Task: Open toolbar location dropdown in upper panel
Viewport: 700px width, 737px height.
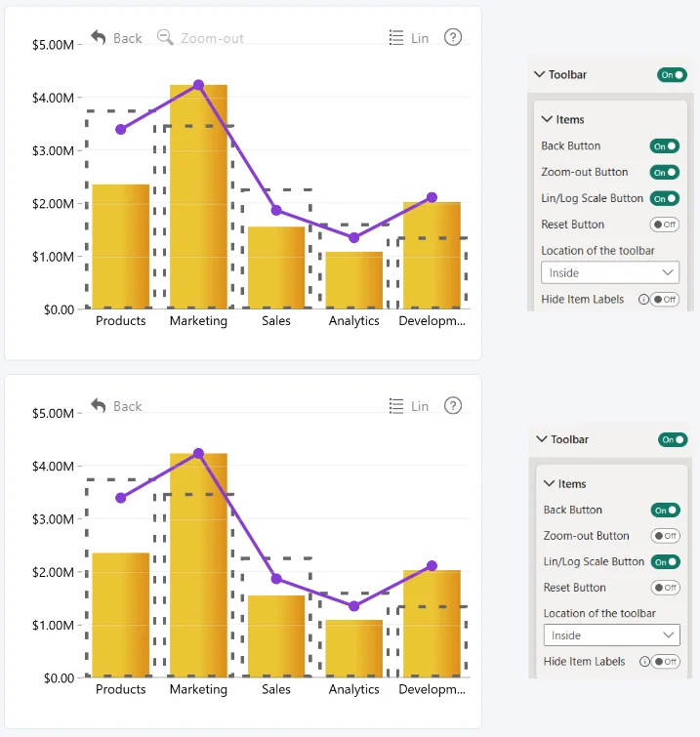Action: (610, 273)
